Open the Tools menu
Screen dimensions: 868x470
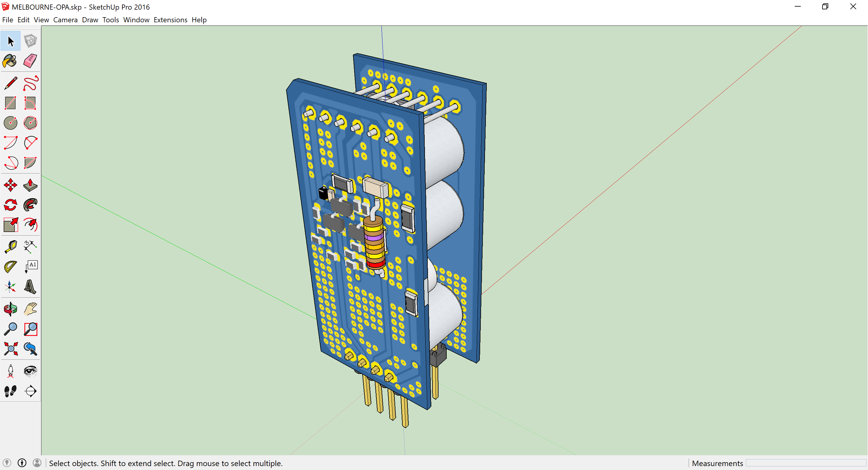[x=111, y=20]
